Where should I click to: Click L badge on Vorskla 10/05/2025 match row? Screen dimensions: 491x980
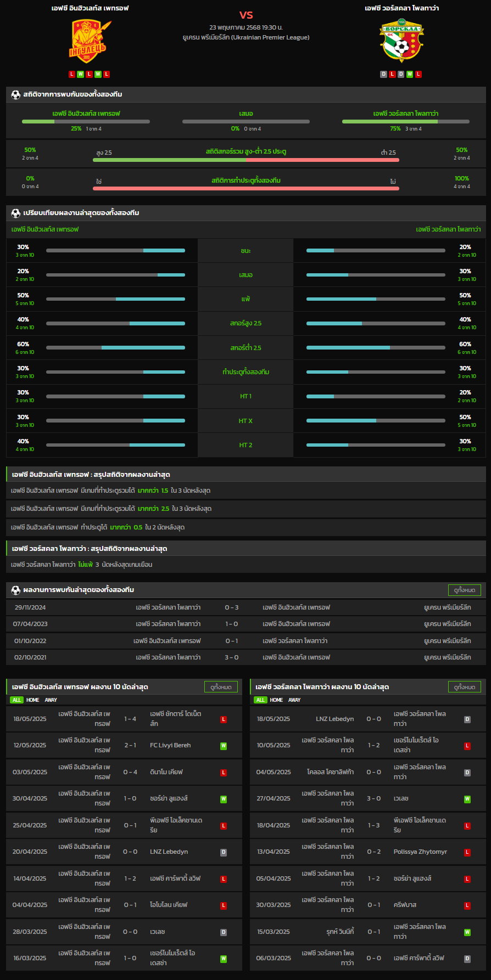pos(467,746)
